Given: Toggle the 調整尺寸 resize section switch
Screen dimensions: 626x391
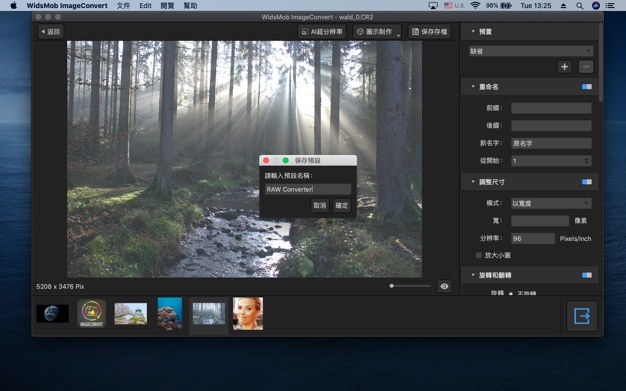Looking at the screenshot, I should 586,182.
